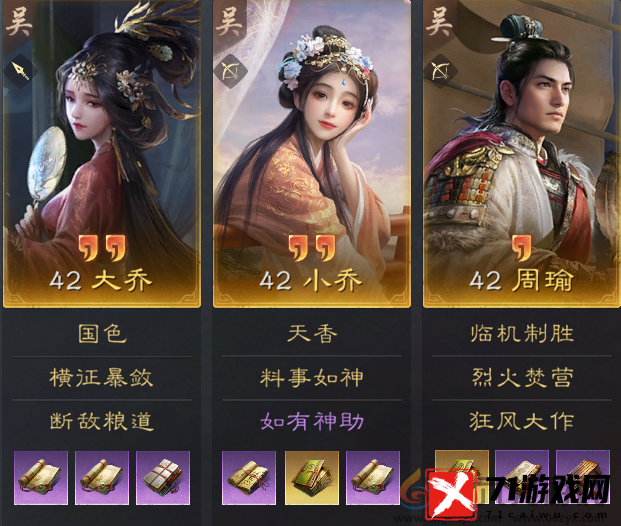The width and height of the screenshot is (621, 526).
Task: Select second scroll item under 大乔
Action: (x=102, y=478)
